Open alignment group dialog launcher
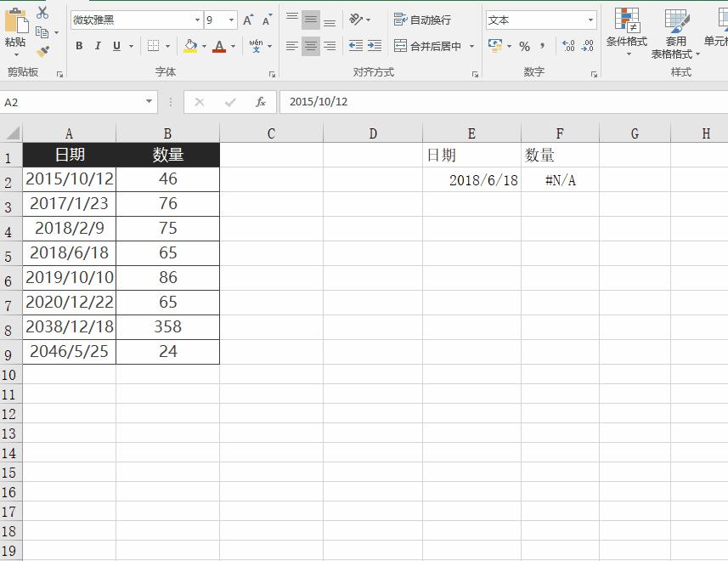The height and width of the screenshot is (561, 728). (x=475, y=74)
